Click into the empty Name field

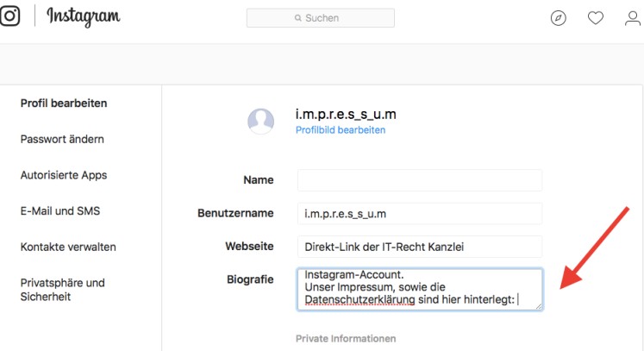tap(419, 180)
